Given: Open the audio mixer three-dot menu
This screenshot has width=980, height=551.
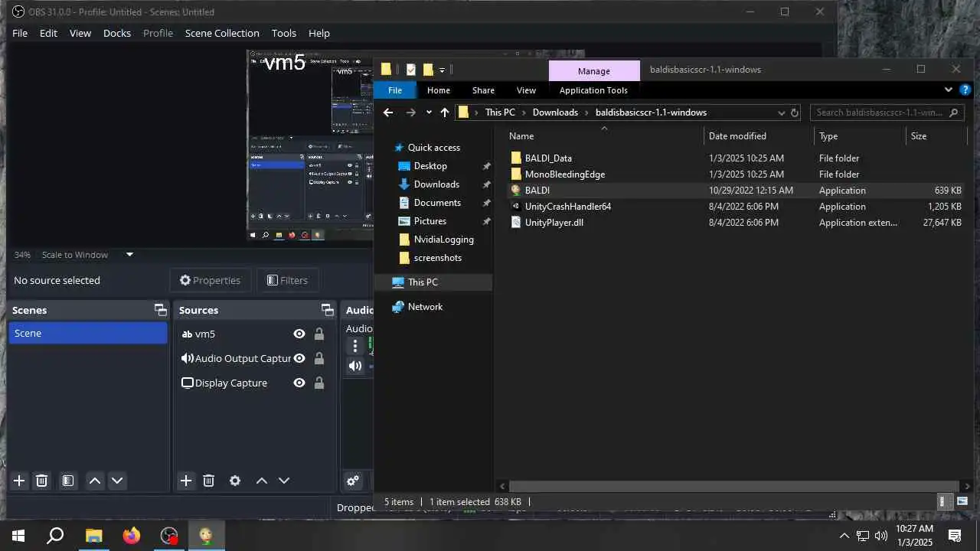Looking at the screenshot, I should [354, 346].
